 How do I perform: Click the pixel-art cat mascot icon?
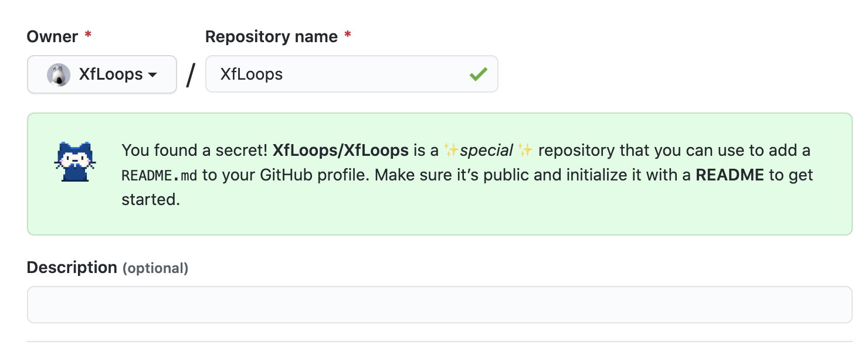click(75, 162)
